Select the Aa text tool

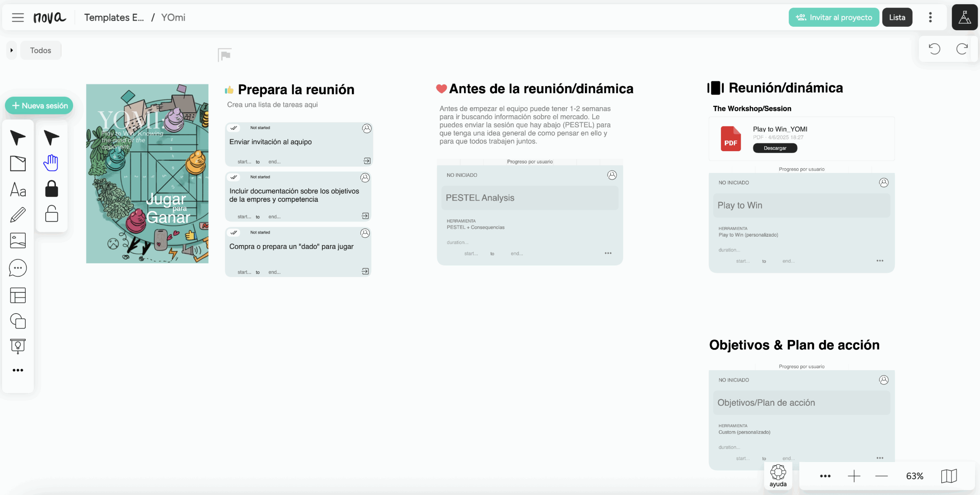[18, 190]
